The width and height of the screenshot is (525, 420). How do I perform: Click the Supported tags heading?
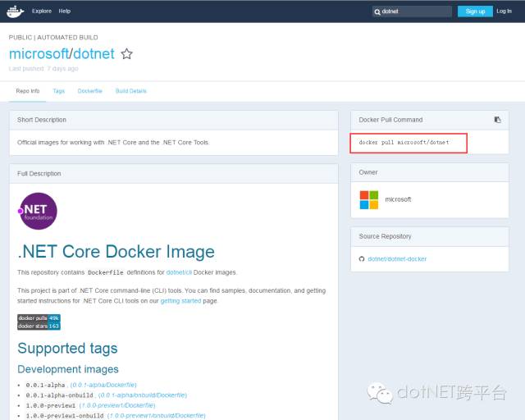pos(67,349)
